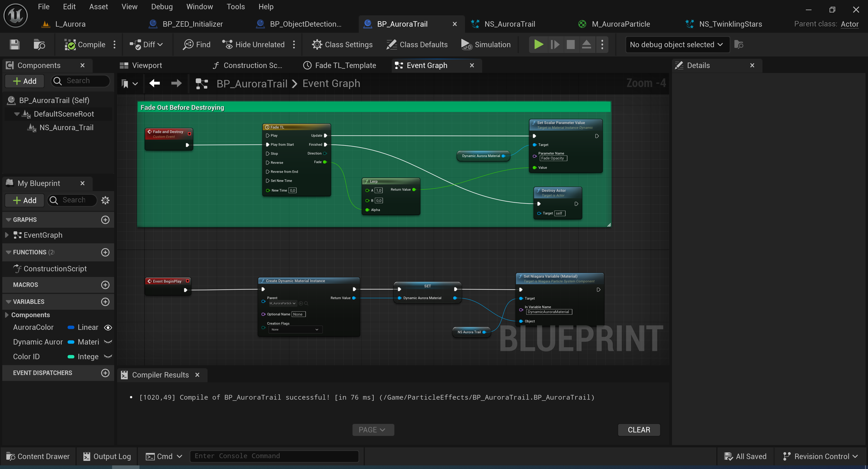Switch to the M_AuroraParticle tab
This screenshot has width=868, height=469.
pos(621,24)
